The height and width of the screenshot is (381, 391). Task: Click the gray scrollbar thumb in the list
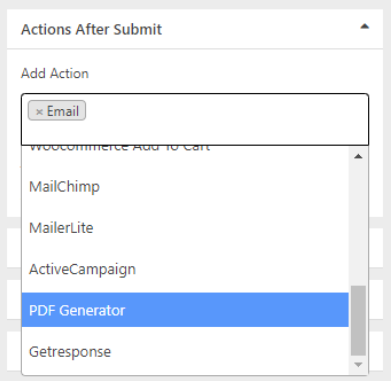(358, 321)
